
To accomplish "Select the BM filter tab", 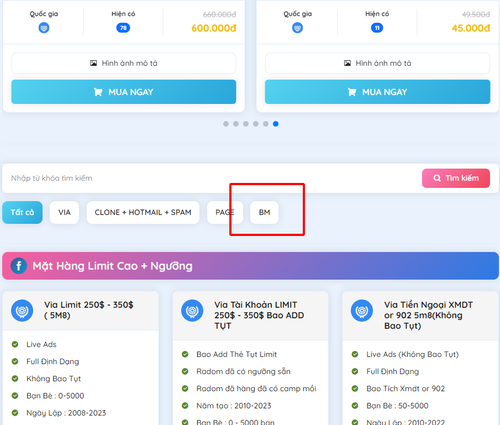I will click(264, 212).
